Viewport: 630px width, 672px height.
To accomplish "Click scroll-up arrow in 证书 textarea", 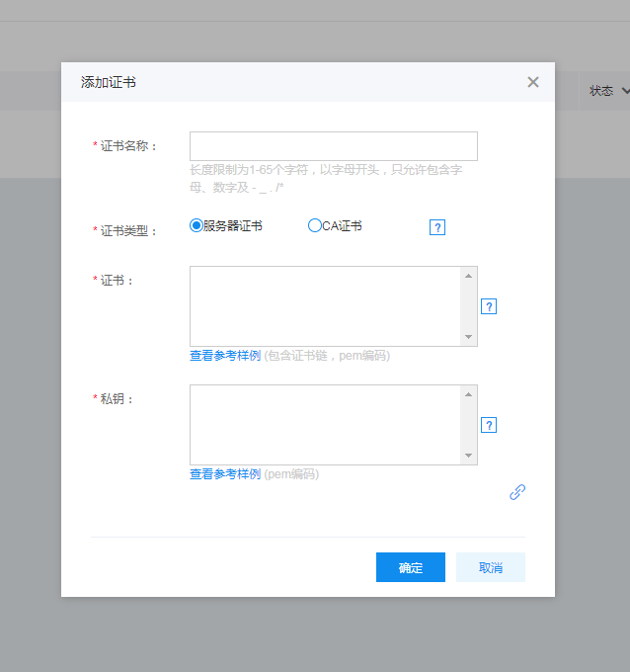I will 469,276.
